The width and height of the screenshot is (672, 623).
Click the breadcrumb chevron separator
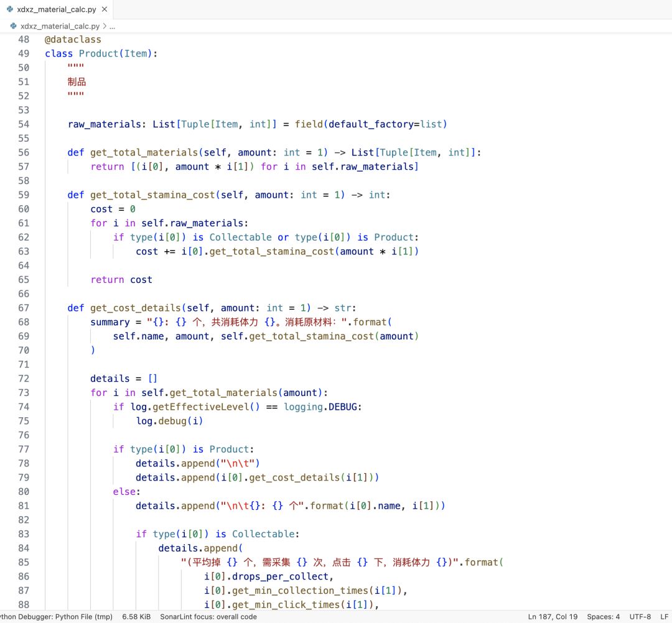coord(104,26)
